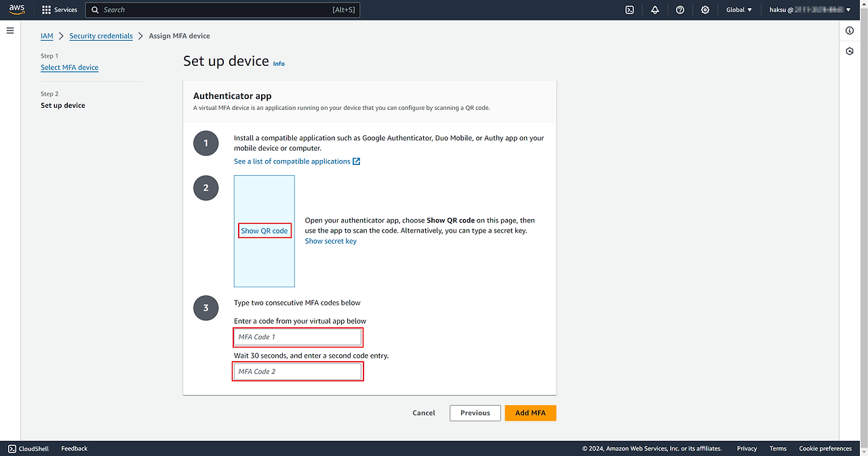The height and width of the screenshot is (456, 868).
Task: Click the hexagon icon in right sidebar
Action: (x=850, y=52)
